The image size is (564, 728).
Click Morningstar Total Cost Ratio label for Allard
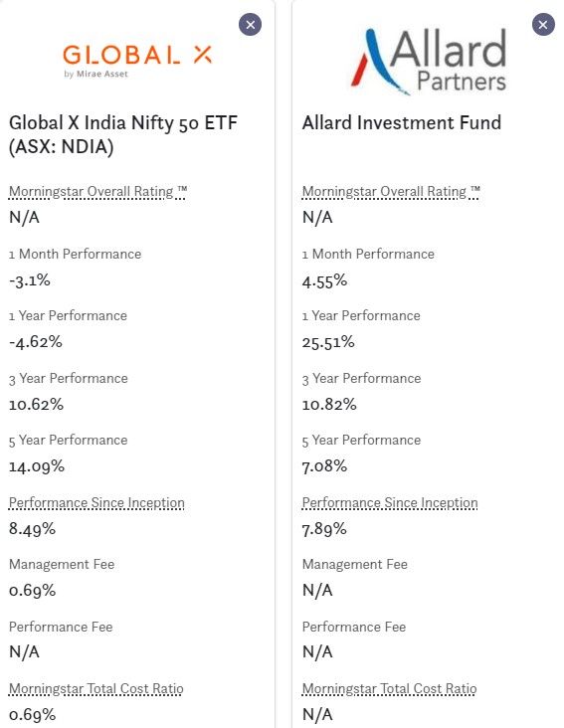tap(390, 689)
